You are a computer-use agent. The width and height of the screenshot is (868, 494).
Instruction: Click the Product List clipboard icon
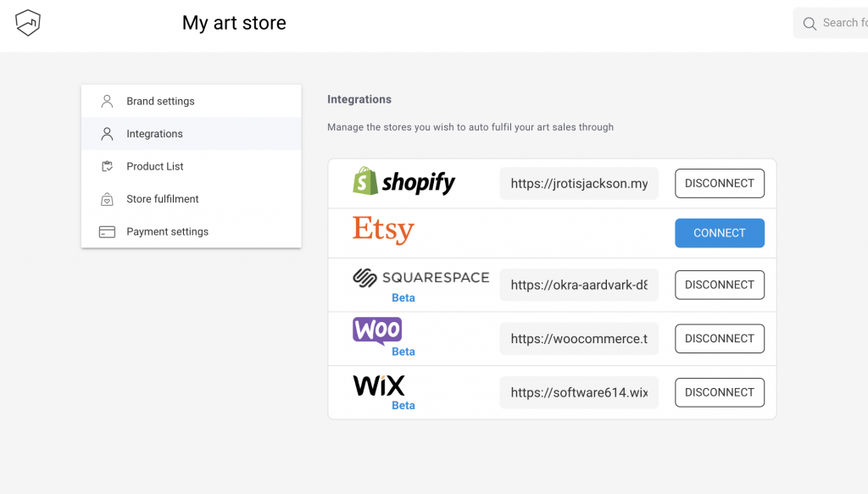(107, 167)
